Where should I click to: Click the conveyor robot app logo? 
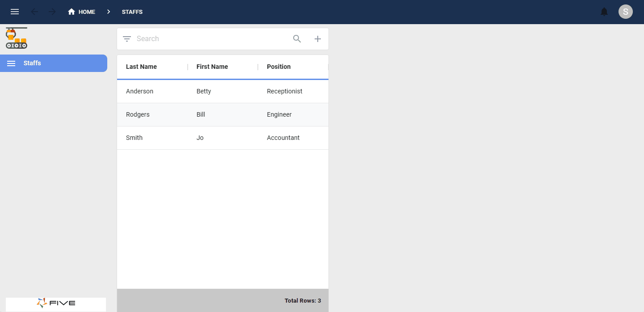click(17, 38)
